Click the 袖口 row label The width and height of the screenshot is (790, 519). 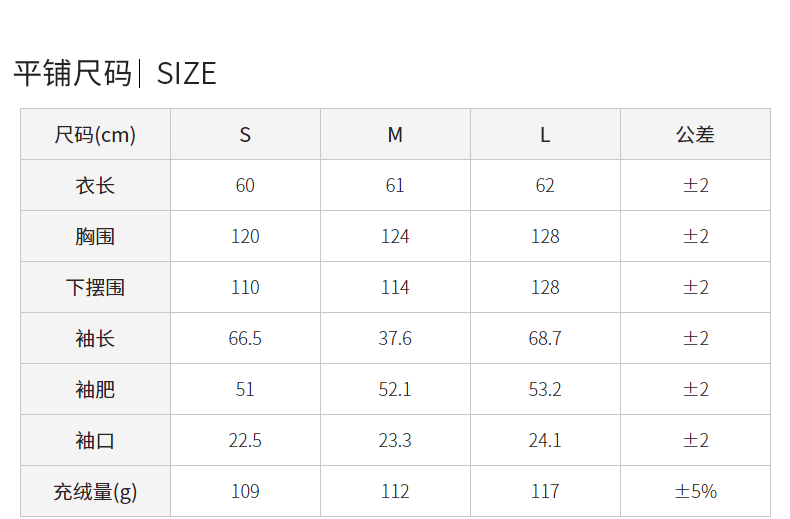[x=95, y=440]
